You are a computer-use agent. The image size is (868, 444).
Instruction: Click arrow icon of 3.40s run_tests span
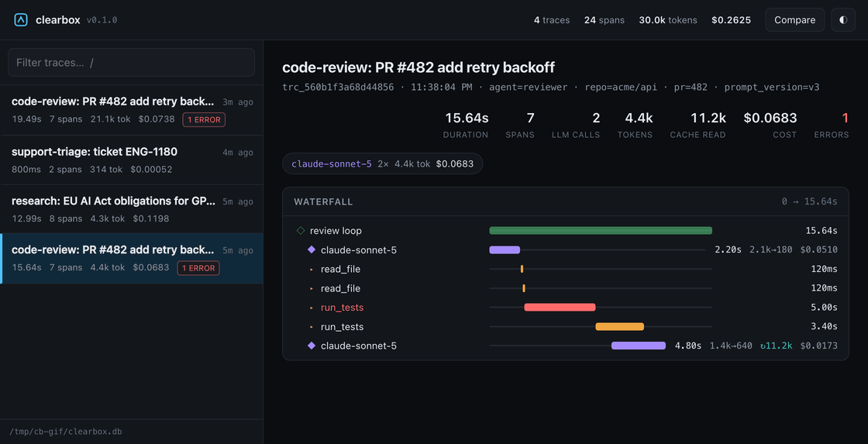tap(311, 327)
